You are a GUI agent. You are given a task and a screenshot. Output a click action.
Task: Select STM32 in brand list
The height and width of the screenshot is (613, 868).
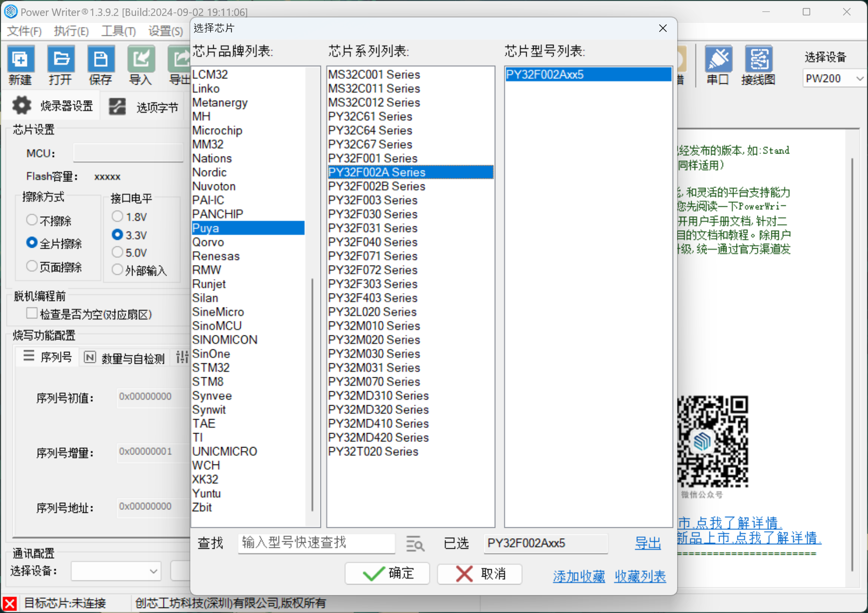[248, 368]
